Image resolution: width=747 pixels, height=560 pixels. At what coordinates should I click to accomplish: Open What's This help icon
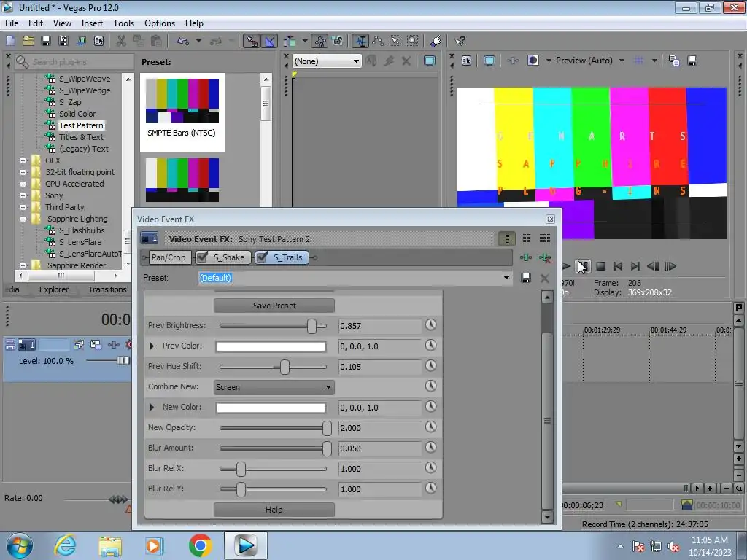point(460,41)
